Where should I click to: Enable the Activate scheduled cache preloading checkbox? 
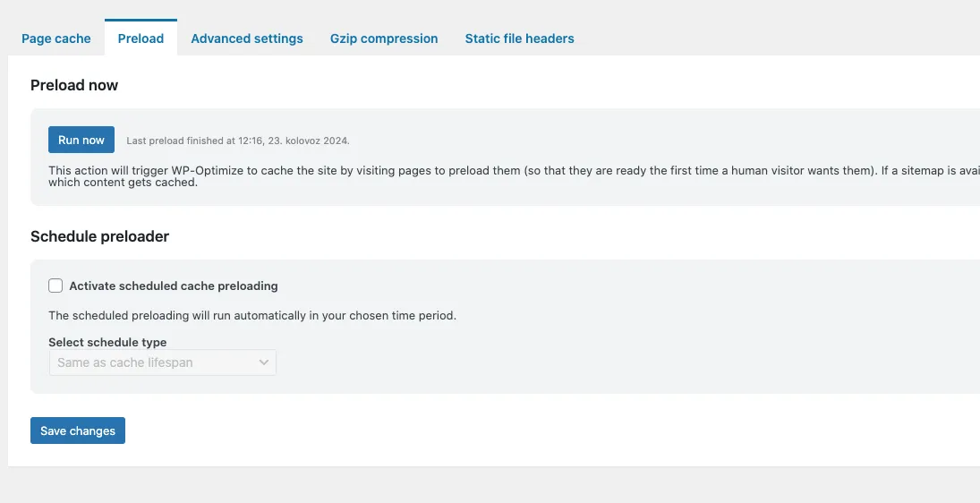(55, 286)
